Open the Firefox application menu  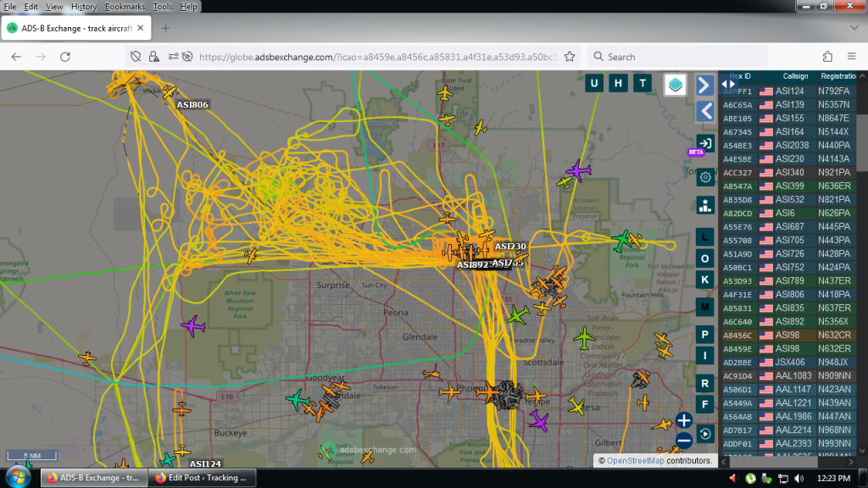[x=851, y=57]
